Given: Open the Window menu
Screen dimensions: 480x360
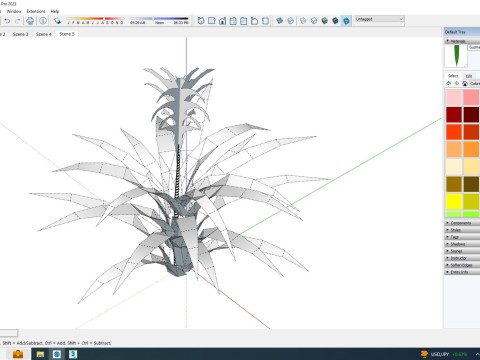Looking at the screenshot, I should tap(14, 11).
